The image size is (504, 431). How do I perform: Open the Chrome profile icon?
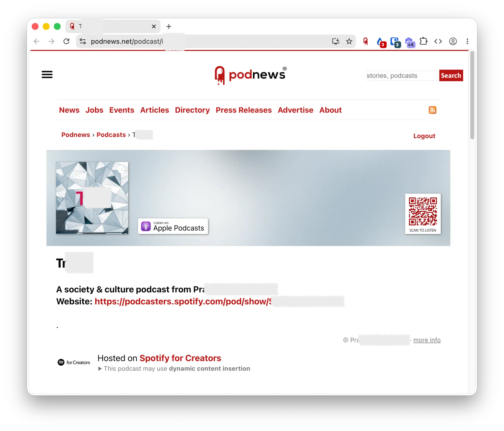click(x=453, y=41)
